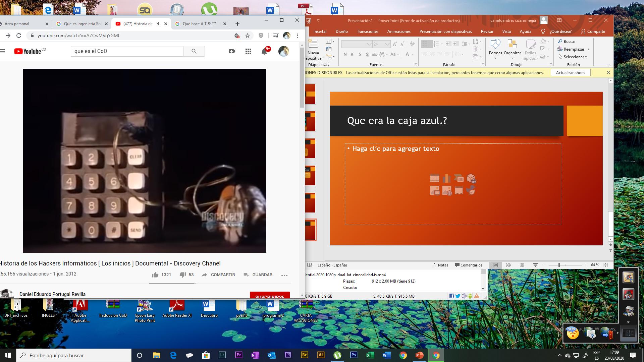Open Normal view in PowerPoint status bar
The image size is (644, 362).
click(x=495, y=265)
